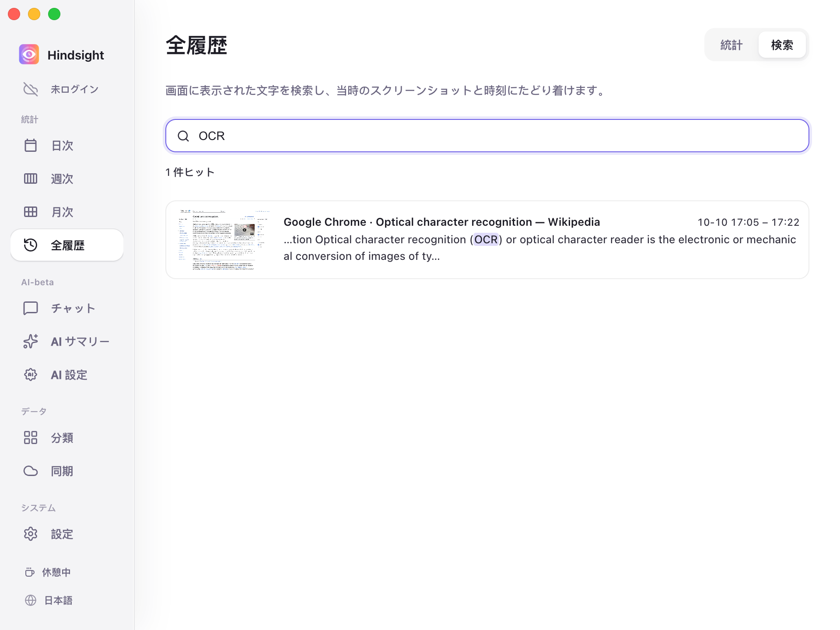
Task: Open the Wikipedia screenshot thumbnail
Action: [x=224, y=240]
